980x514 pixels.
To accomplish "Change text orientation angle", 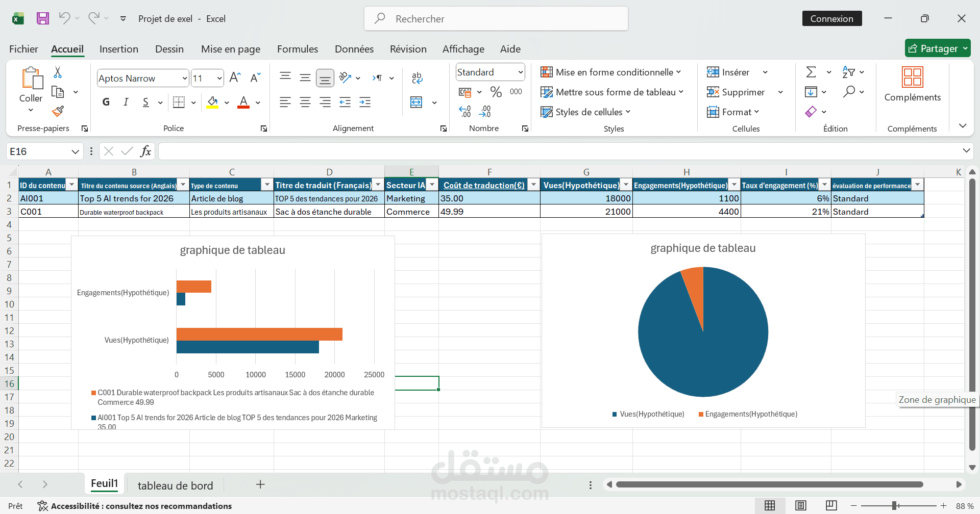I will click(x=345, y=78).
